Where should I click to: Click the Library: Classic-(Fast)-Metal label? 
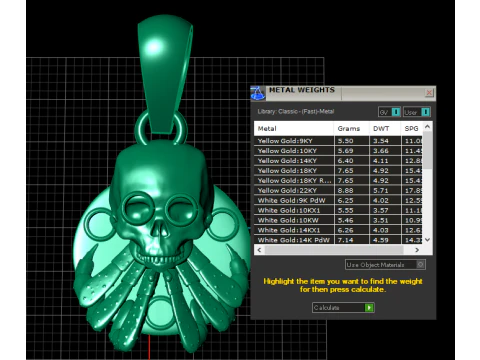pos(296,112)
